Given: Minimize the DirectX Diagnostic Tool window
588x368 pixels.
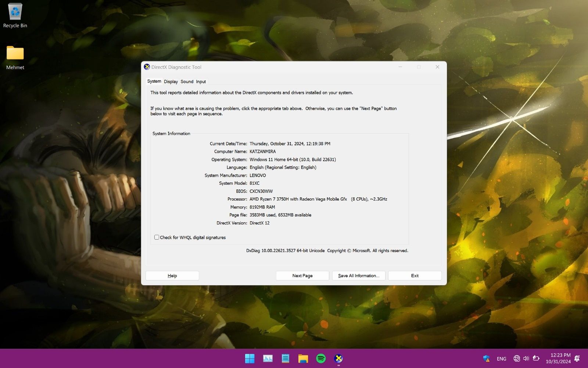Looking at the screenshot, I should (401, 67).
